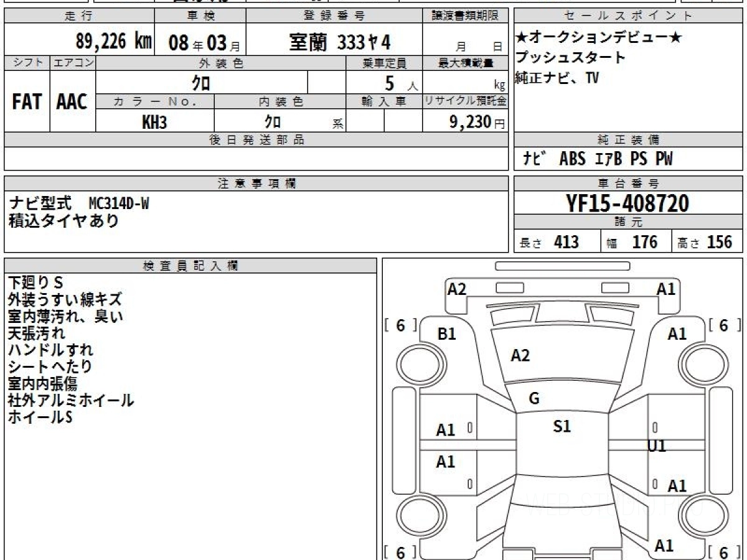Select クロ in the 内装色 row
This screenshot has width=747, height=560.
click(273, 121)
